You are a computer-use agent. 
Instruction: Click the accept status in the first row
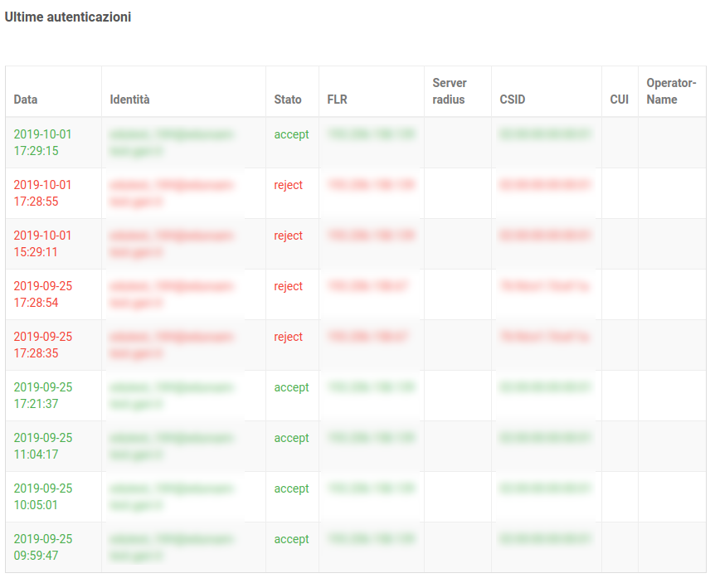tap(291, 134)
